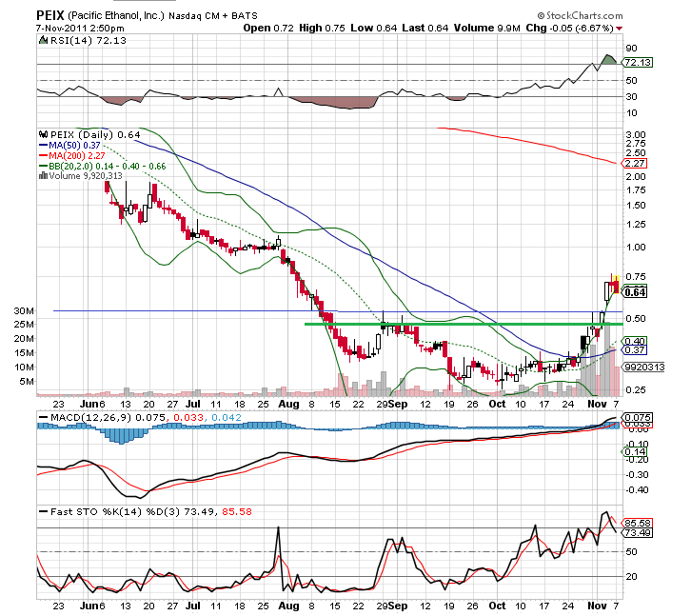Click the RSI(14) 72.13 indicator label

(89, 41)
